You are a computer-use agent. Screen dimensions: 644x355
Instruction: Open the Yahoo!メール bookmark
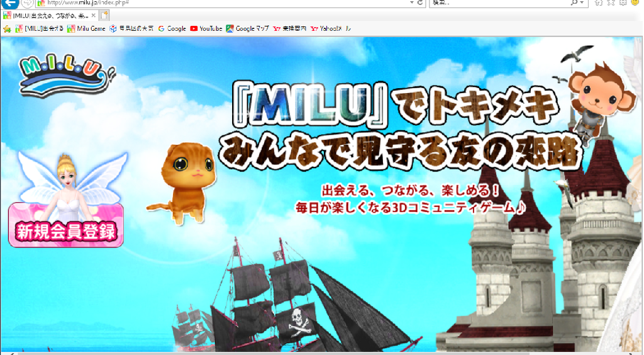(x=331, y=28)
